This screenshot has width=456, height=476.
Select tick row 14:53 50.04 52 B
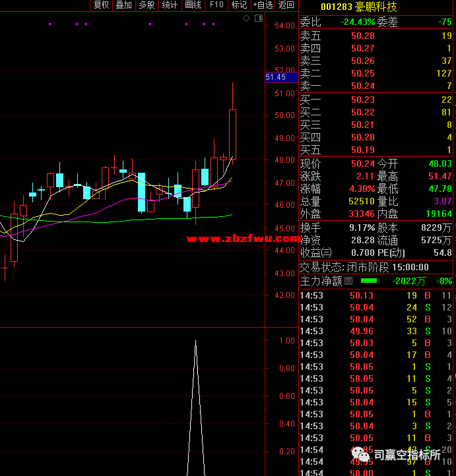click(375, 319)
